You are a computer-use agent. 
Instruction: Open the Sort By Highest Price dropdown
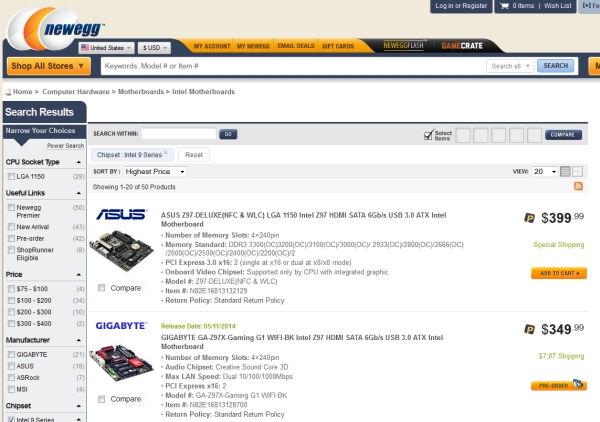point(157,172)
